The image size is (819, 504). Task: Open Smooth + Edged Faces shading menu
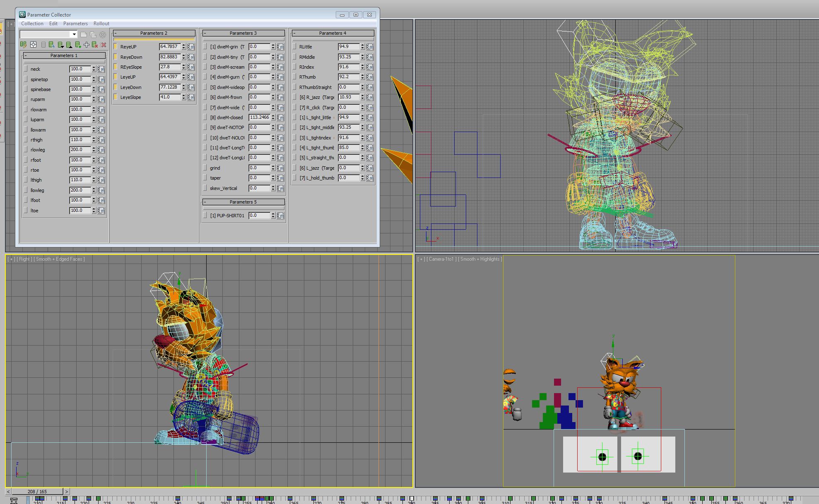pos(59,259)
